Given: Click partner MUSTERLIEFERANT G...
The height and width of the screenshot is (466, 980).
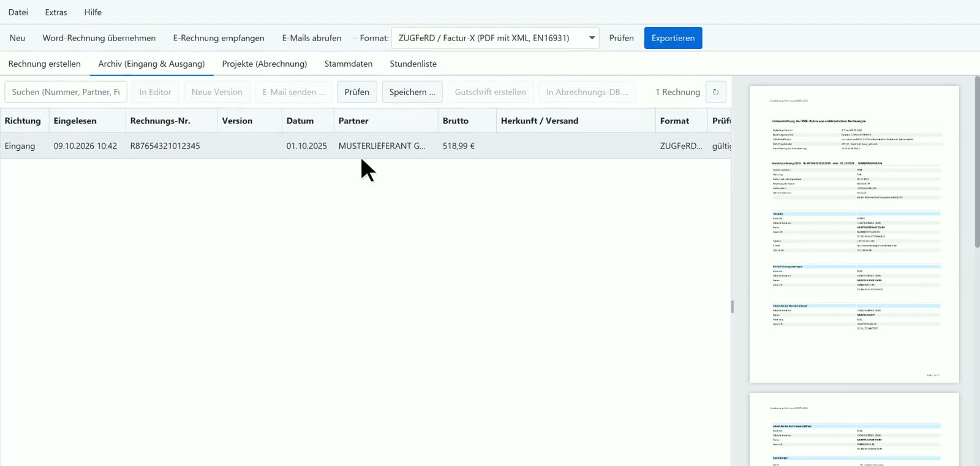Looking at the screenshot, I should coord(382,146).
